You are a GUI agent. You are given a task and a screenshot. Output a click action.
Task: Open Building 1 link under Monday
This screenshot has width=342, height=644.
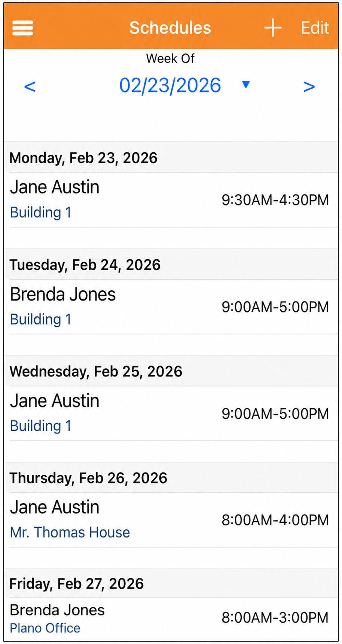(x=40, y=213)
